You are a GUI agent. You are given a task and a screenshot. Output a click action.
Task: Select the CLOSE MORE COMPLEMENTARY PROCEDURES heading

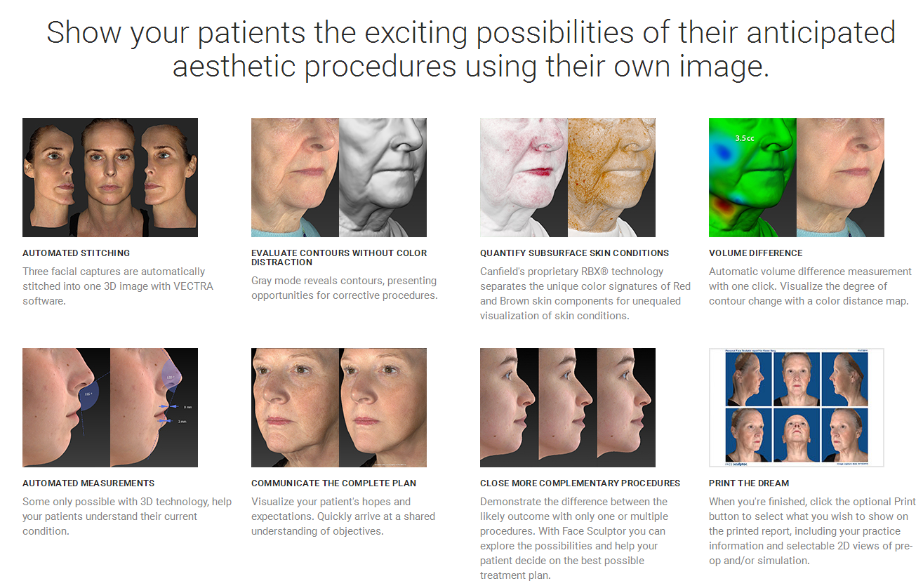click(580, 483)
